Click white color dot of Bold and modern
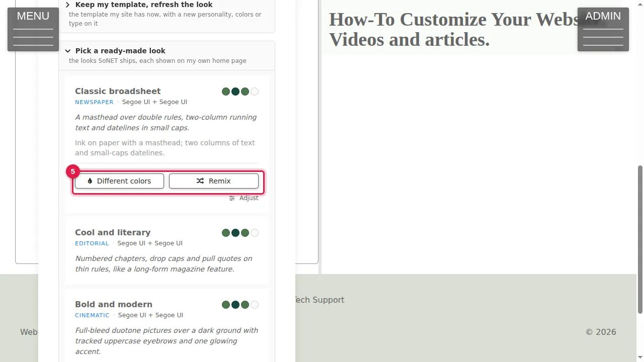 (x=255, y=305)
